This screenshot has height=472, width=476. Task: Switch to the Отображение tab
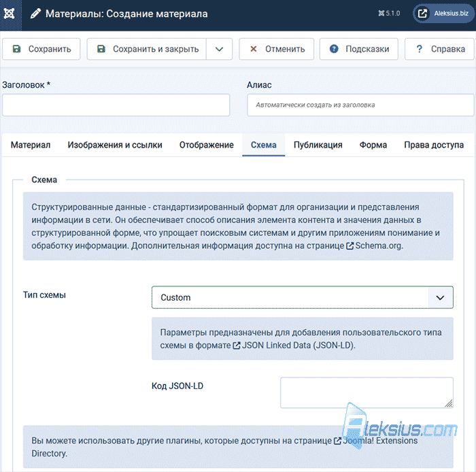click(207, 145)
